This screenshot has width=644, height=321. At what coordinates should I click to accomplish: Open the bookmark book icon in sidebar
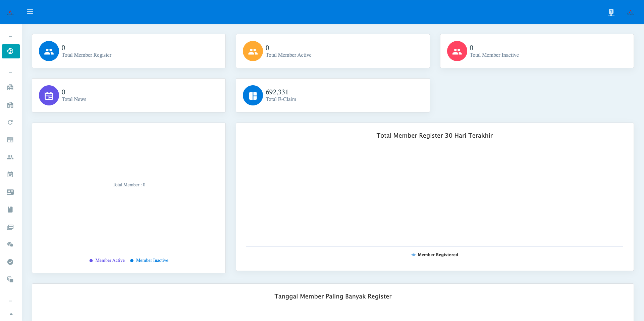[10, 210]
